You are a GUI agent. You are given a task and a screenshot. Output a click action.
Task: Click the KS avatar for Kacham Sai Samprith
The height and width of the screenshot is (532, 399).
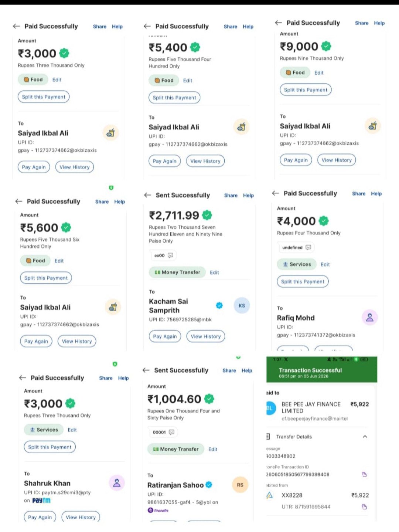pyautogui.click(x=242, y=306)
